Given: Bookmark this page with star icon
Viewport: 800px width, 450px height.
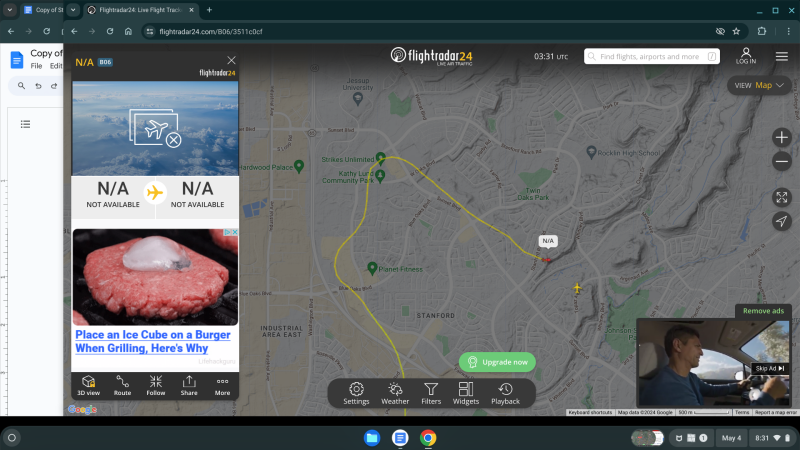Looking at the screenshot, I should (x=736, y=31).
